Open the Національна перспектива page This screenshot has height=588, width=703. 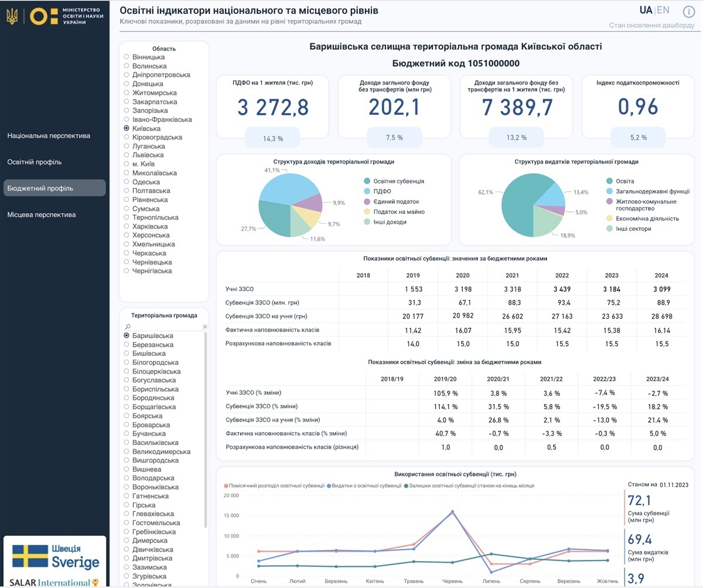(x=49, y=136)
